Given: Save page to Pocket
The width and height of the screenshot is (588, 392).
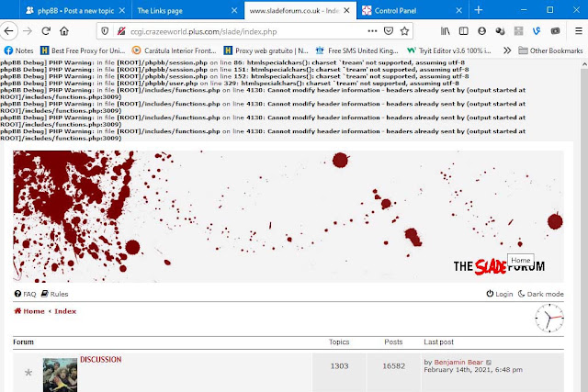Looking at the screenshot, I should 389,31.
